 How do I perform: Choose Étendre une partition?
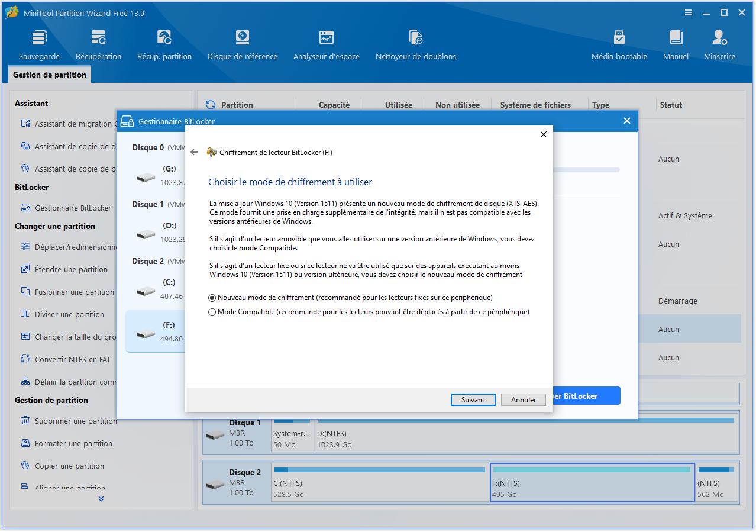coord(64,269)
